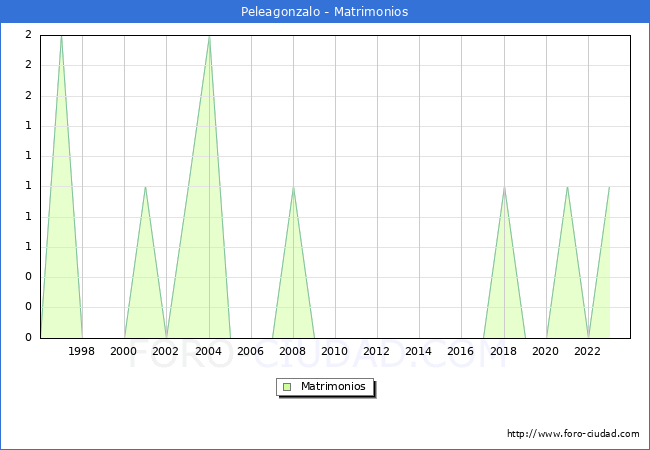Click the green Matrimonios legend swatch

pos(287,386)
